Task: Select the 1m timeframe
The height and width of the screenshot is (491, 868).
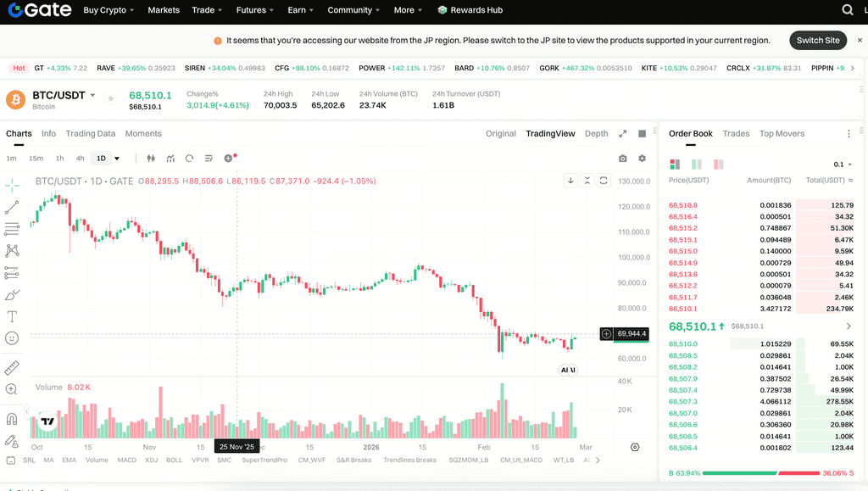Action: pyautogui.click(x=11, y=159)
